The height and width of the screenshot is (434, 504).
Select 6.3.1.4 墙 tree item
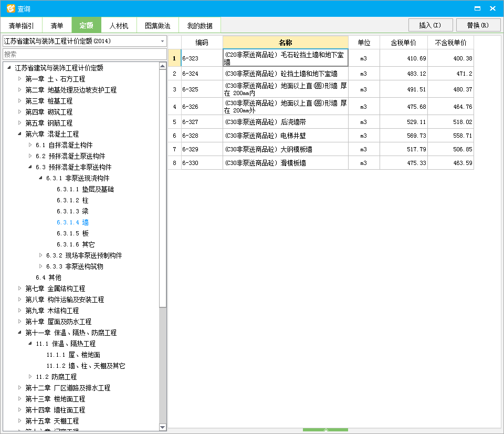click(x=72, y=222)
